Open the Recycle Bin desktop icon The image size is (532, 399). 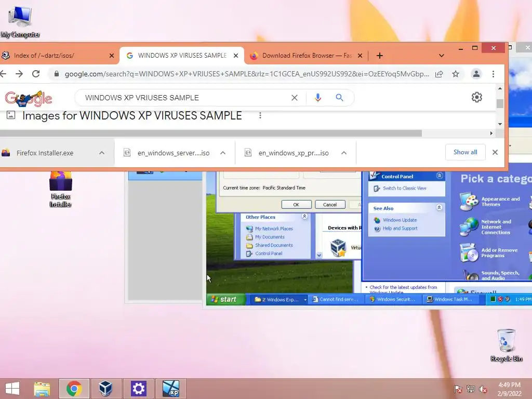tap(506, 345)
